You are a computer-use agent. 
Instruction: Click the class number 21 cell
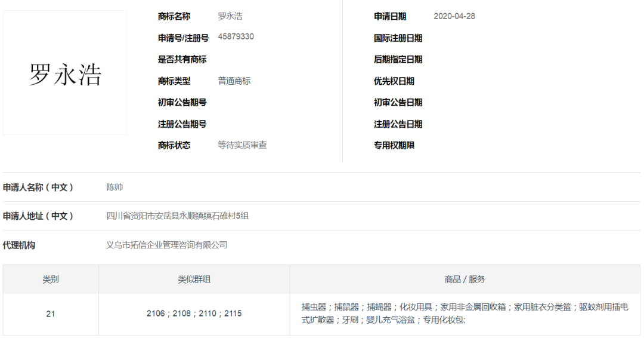click(x=51, y=314)
